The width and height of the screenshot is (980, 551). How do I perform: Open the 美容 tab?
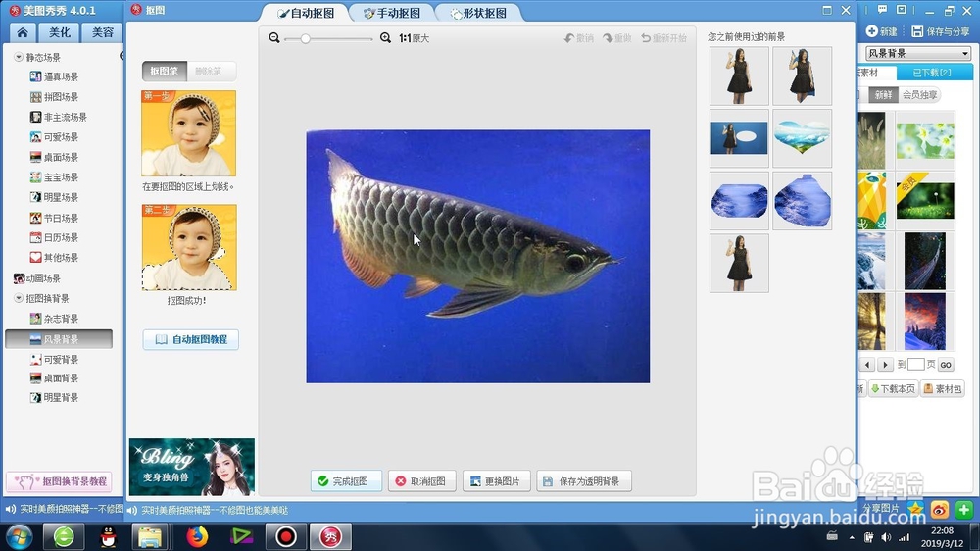pyautogui.click(x=103, y=32)
